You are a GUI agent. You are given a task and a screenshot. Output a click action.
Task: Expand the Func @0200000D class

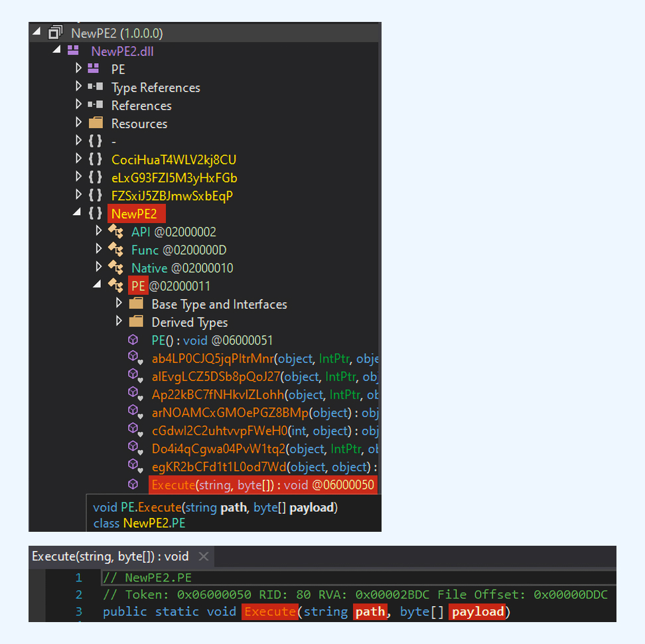click(98, 248)
